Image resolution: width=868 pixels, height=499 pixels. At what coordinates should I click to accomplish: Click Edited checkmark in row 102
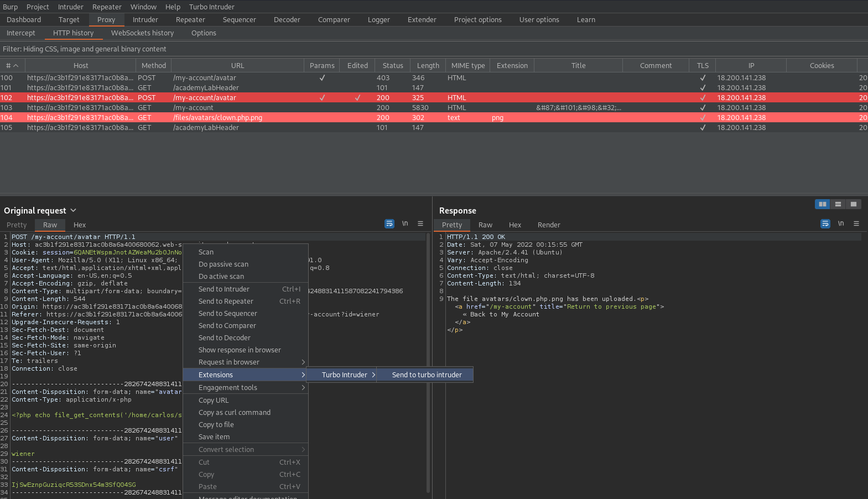357,98
